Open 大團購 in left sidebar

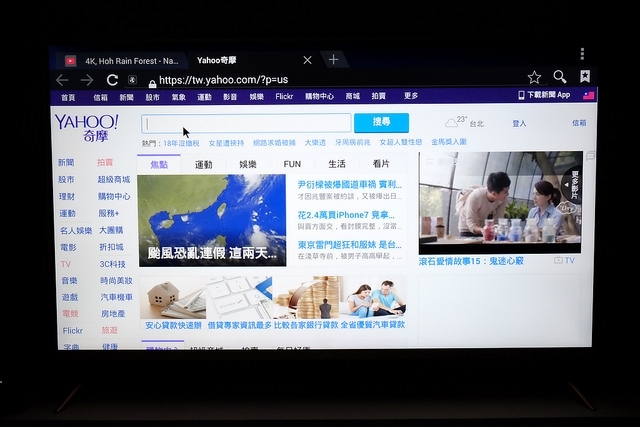point(111,230)
